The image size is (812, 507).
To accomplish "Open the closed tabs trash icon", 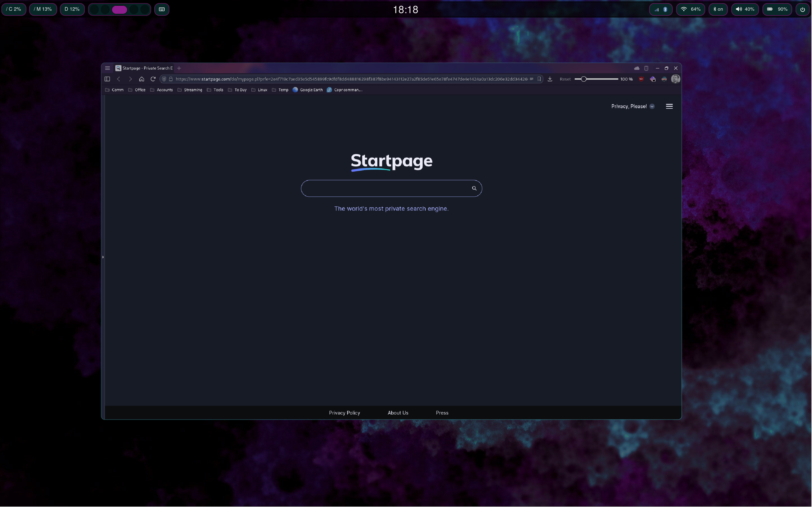I will (x=646, y=68).
